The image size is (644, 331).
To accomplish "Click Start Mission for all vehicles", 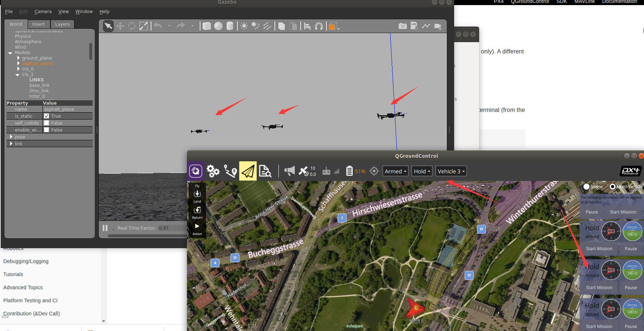I will [623, 212].
